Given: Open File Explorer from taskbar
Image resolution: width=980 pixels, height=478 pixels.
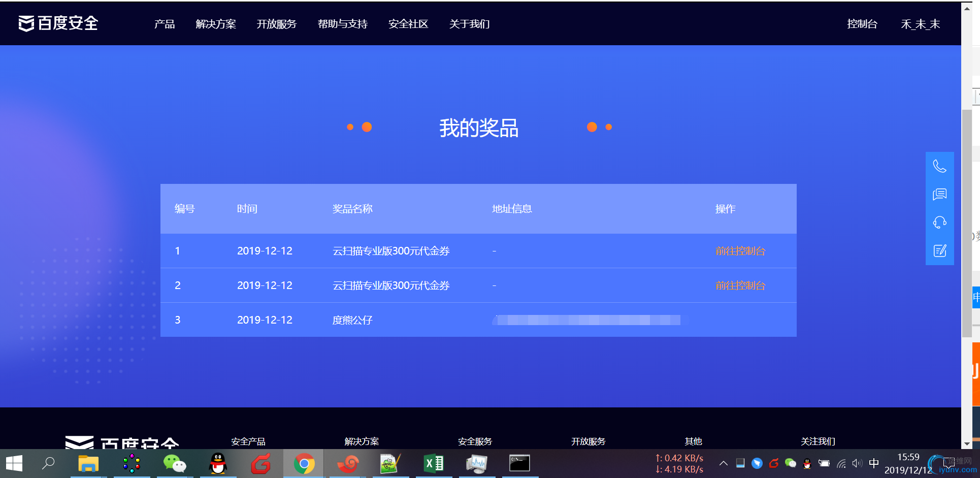Looking at the screenshot, I should coord(88,463).
